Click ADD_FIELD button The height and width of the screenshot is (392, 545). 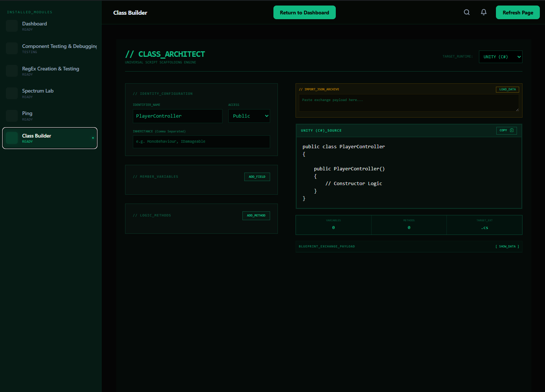click(x=257, y=177)
